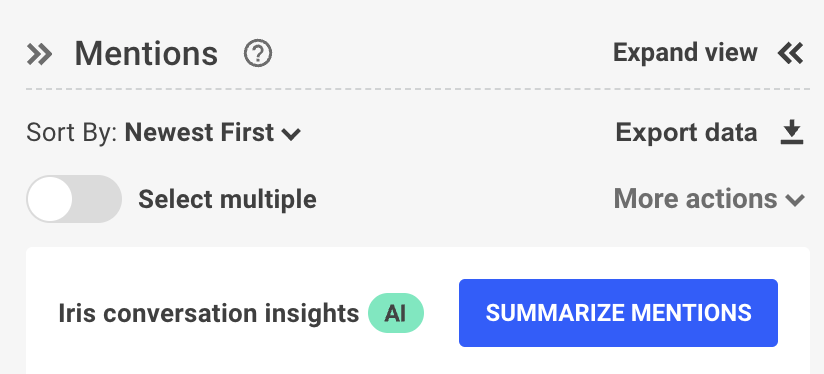Open the More actions dropdown

point(709,199)
